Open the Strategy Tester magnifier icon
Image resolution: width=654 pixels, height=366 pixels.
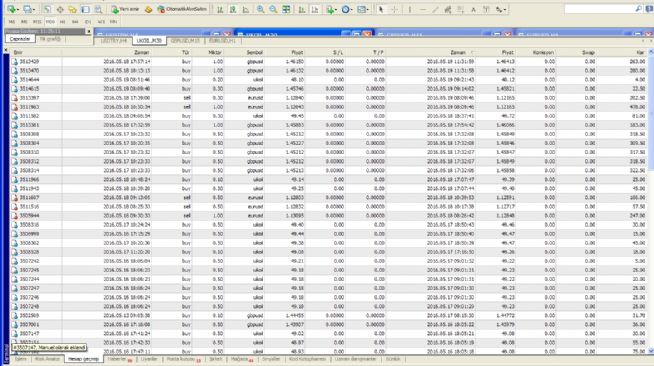tap(98, 9)
